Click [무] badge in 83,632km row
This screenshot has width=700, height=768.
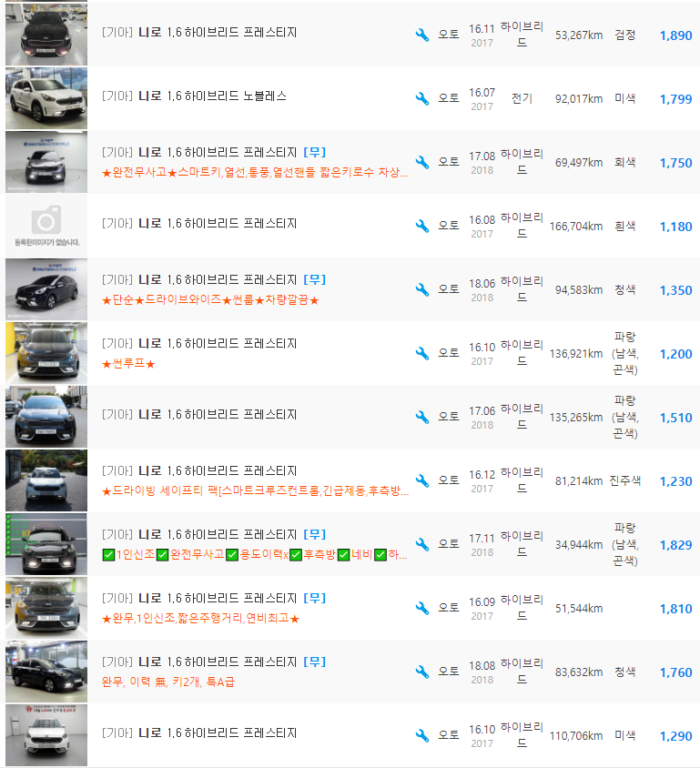[314, 662]
